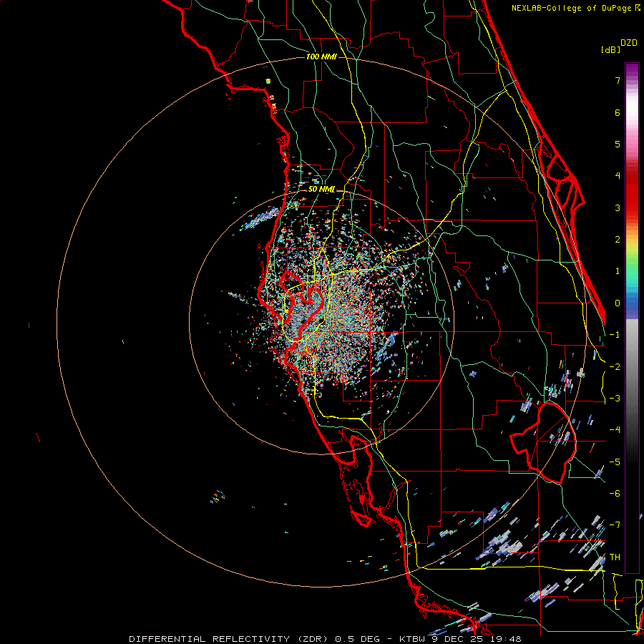Image resolution: width=644 pixels, height=644 pixels.
Task: Click the 2 dB scale tick label
Action: (618, 240)
